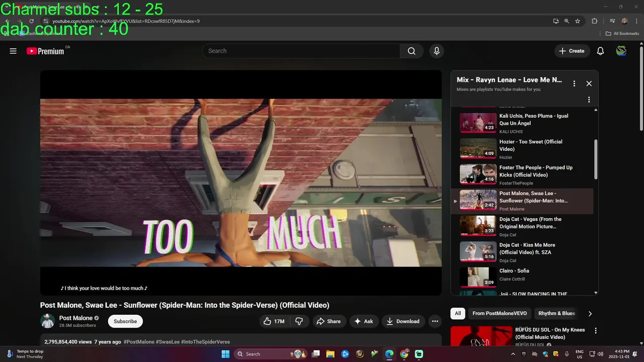Install app icon in address bar
644x362 pixels.
coord(556,21)
